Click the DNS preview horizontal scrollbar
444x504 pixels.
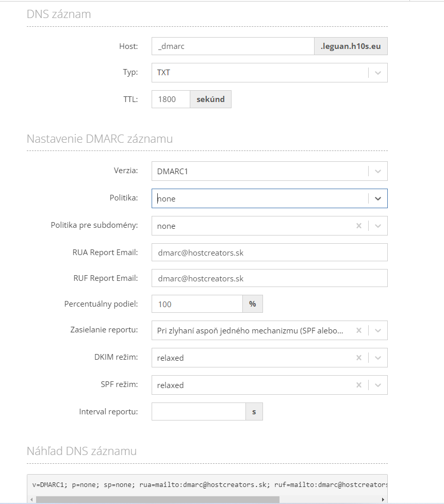click(158, 499)
